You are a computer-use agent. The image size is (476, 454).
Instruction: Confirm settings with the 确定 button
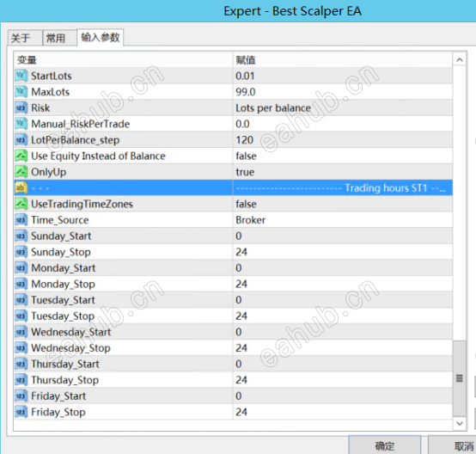coord(385,445)
